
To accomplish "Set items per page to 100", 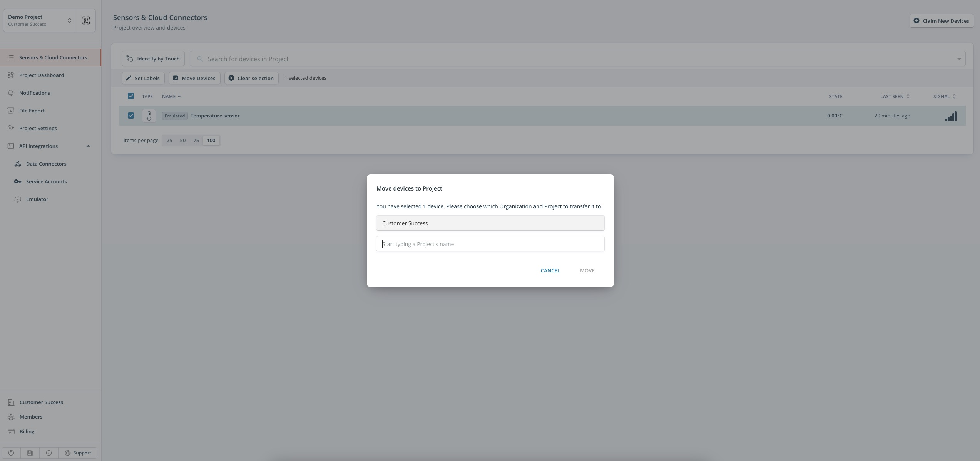I will pyautogui.click(x=211, y=141).
